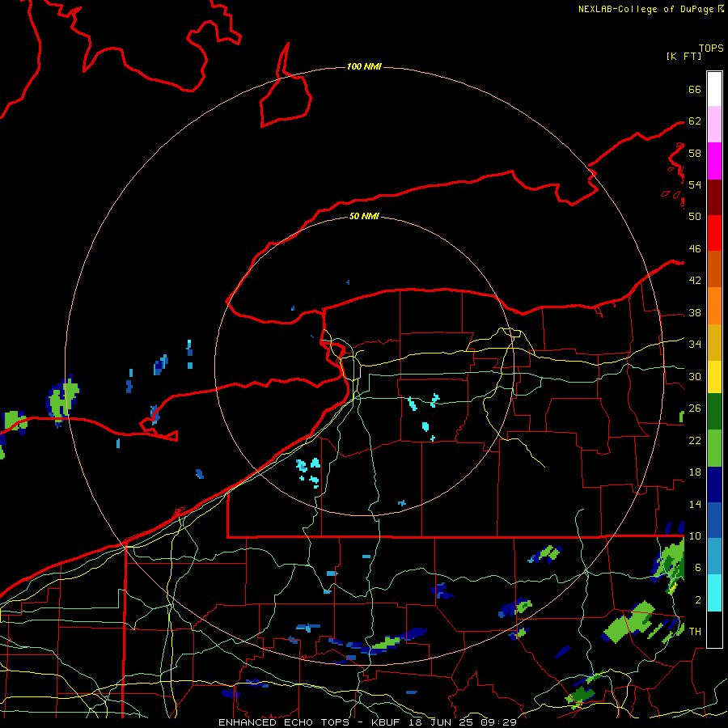
Task: Click the legend value '6'
Action: coord(698,568)
